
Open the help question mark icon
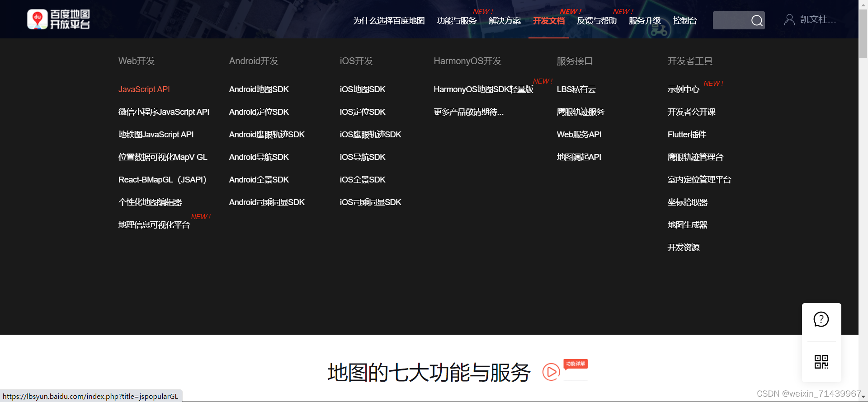[x=821, y=319]
